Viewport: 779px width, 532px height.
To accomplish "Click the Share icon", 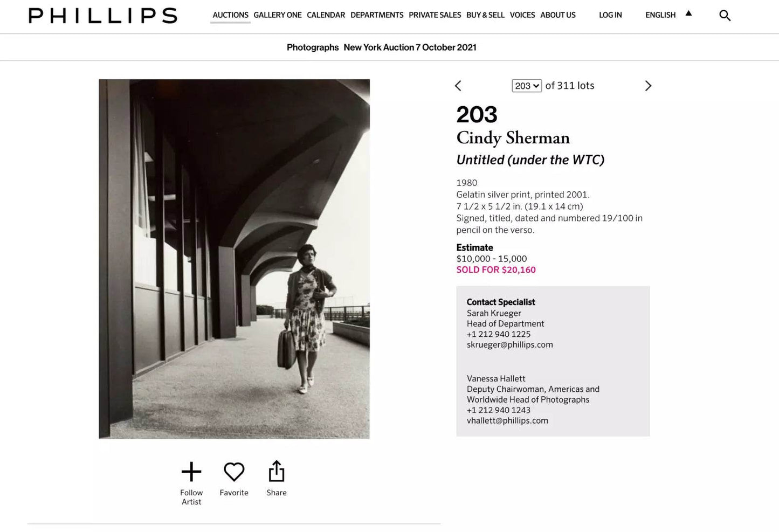I will tap(277, 472).
